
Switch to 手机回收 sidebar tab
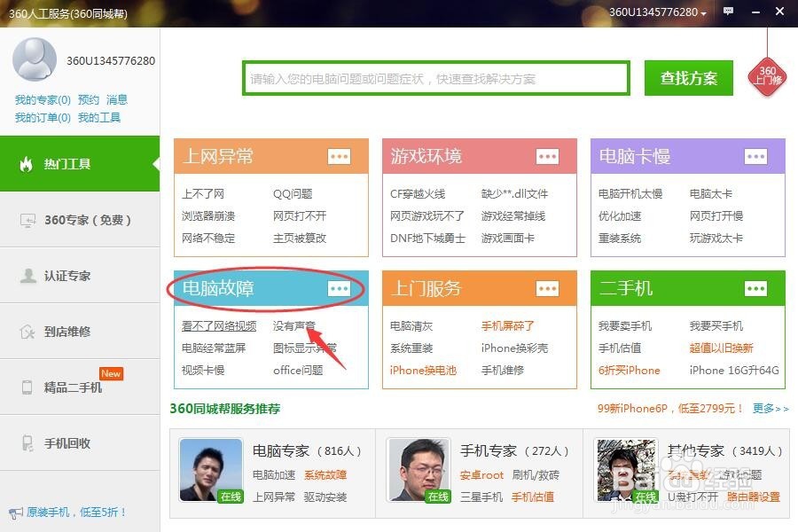(x=80, y=443)
